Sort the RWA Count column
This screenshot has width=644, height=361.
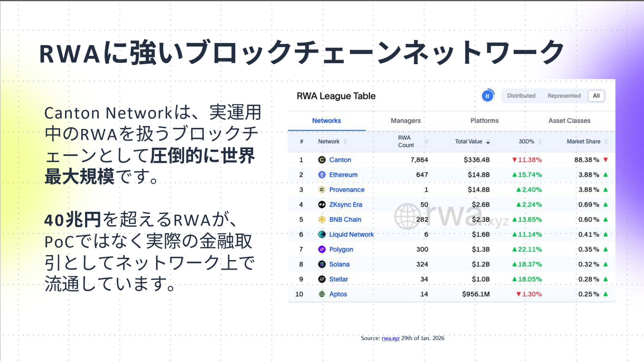tap(427, 141)
